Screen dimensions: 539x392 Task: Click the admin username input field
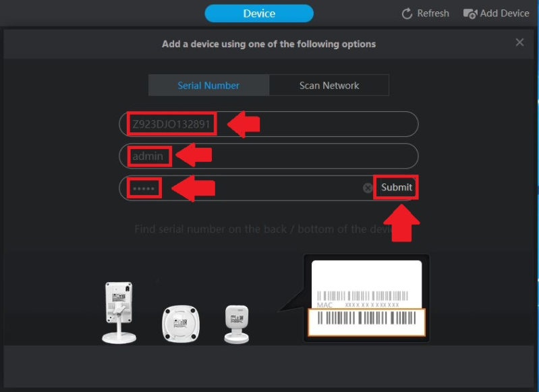click(268, 156)
